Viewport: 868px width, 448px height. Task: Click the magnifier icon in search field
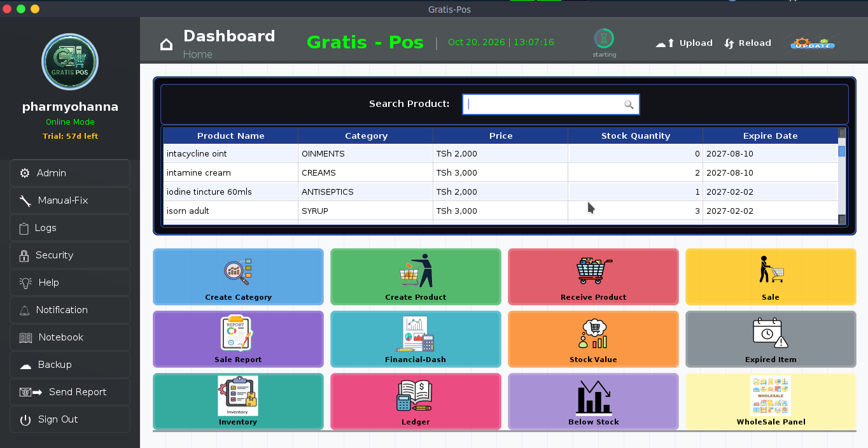point(629,105)
